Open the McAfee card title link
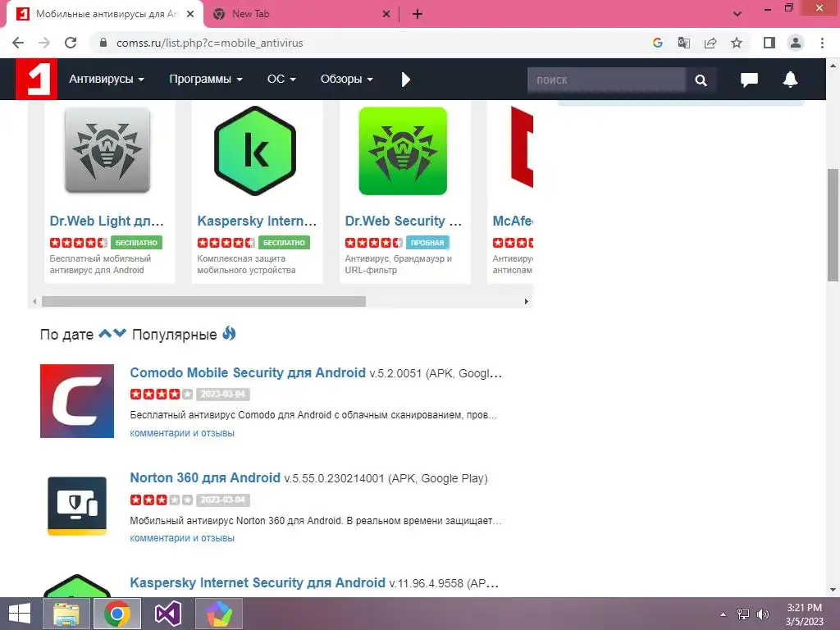The width and height of the screenshot is (840, 630). pos(513,221)
